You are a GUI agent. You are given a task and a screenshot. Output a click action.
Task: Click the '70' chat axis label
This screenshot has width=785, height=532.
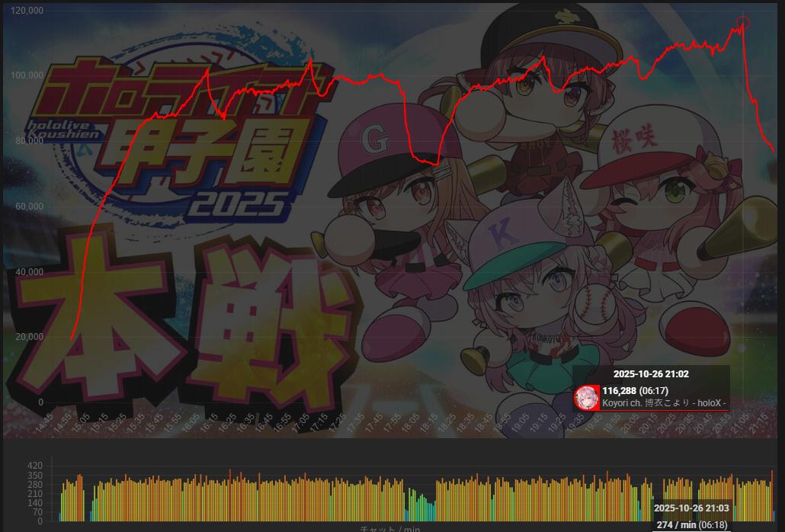pos(37,512)
